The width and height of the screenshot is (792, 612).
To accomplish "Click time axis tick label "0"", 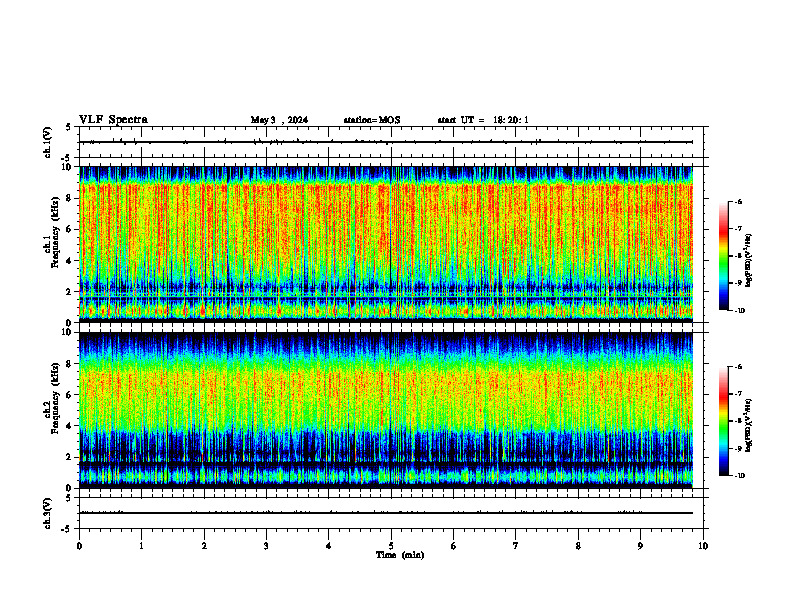I will [79, 546].
